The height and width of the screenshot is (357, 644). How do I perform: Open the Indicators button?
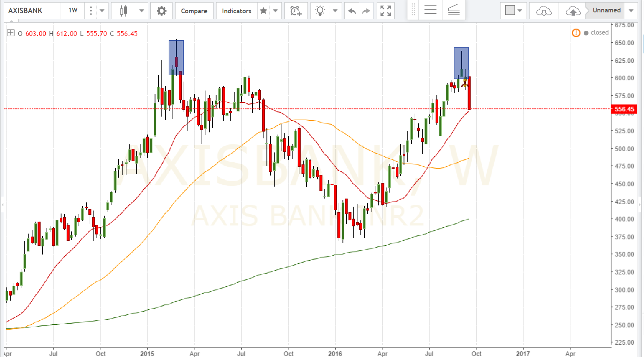[237, 11]
